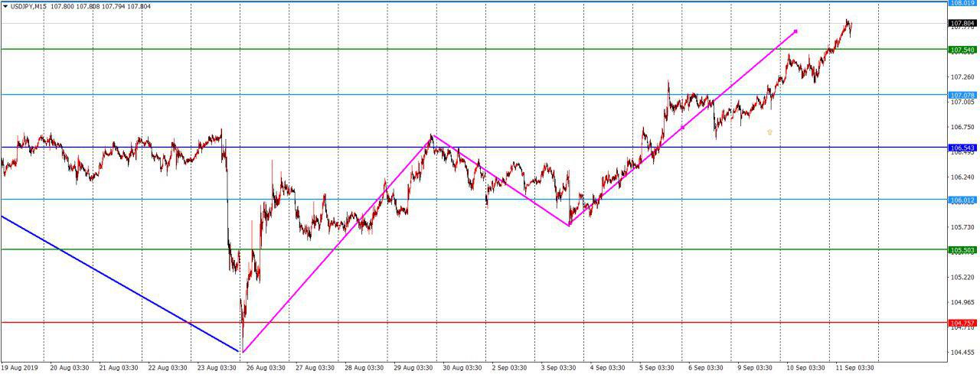Click the 107.260 value on price scale

962,77
